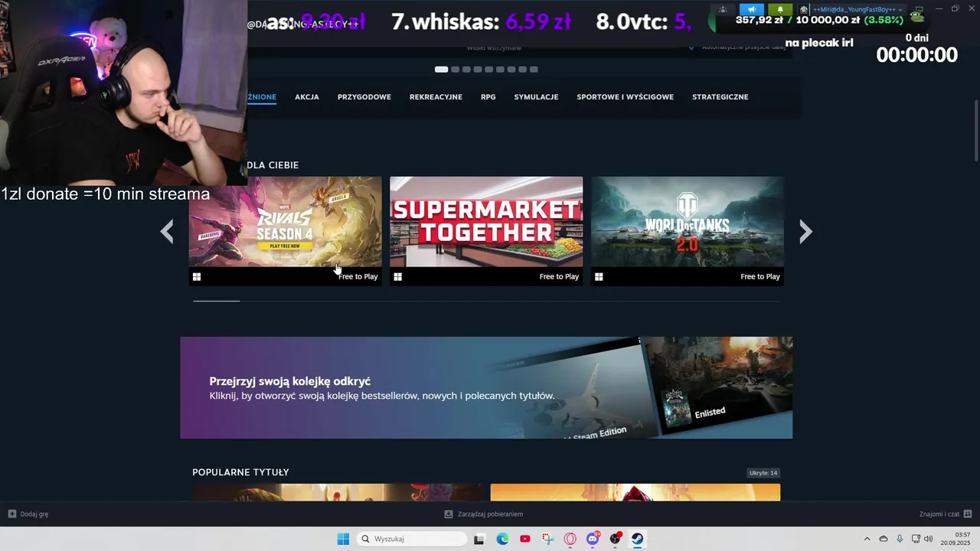Click the DLA CIEBIE section heading
Screen dimensions: 980x551
273,165
